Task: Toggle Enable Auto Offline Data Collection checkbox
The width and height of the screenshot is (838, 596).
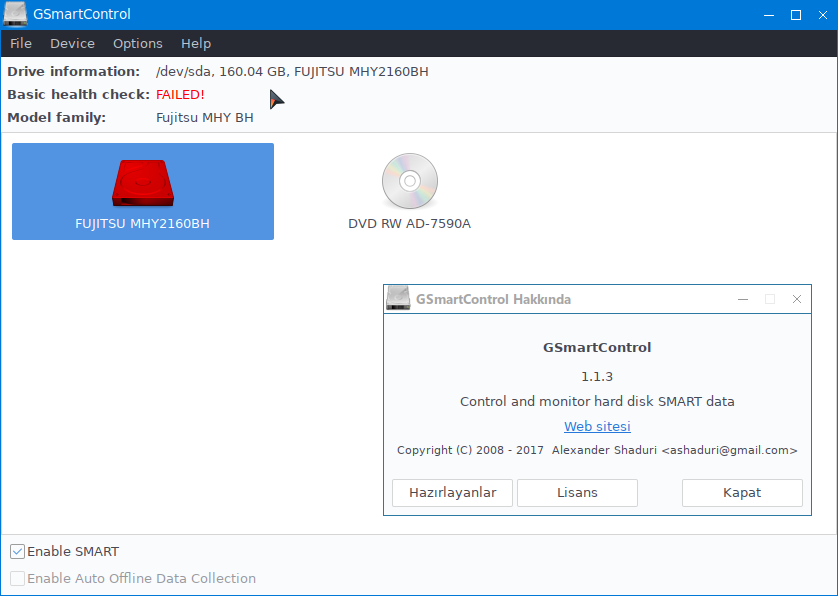Action: click(x=18, y=578)
